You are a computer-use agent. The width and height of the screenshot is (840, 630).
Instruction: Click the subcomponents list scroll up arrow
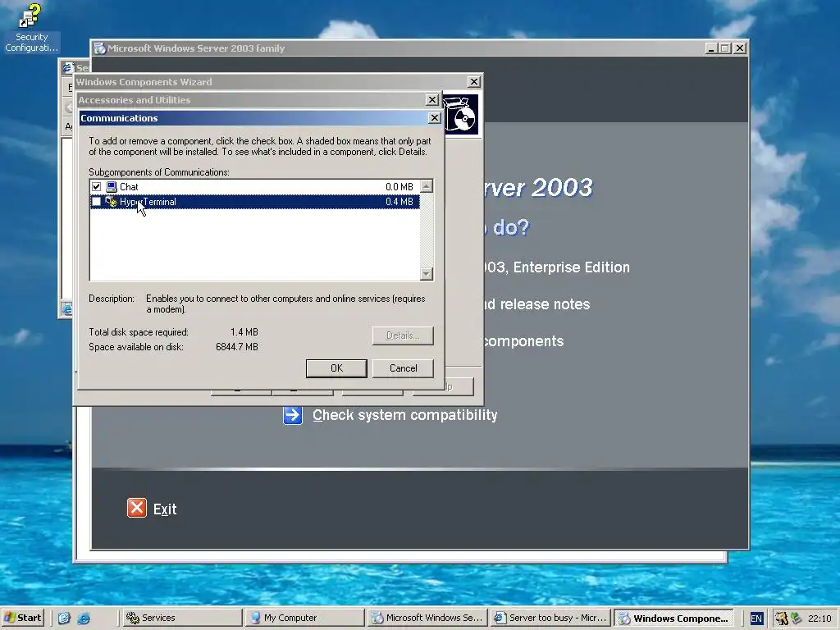tap(427, 186)
